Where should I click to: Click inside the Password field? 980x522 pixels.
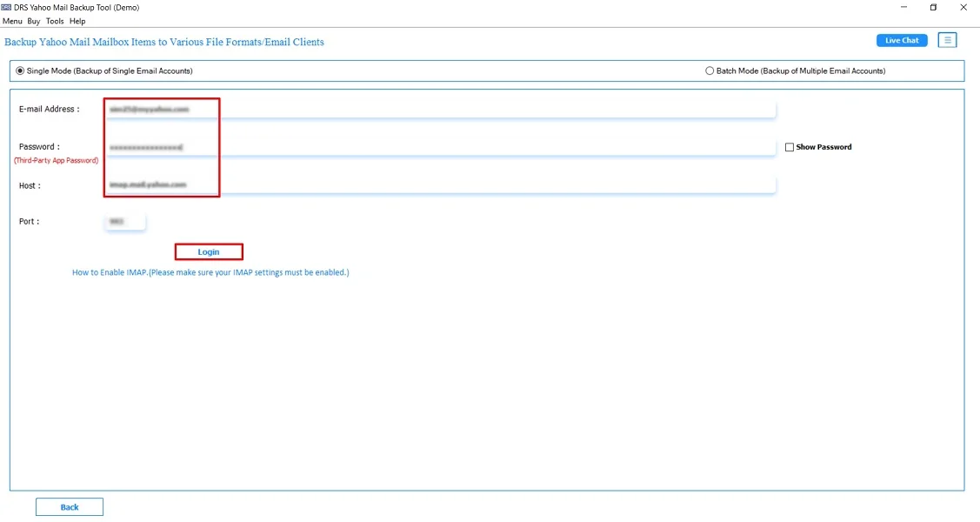coord(348,146)
